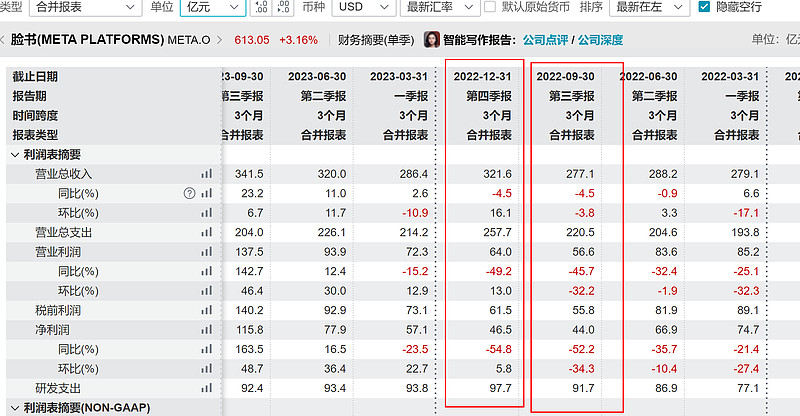Select the 2022-06-30 column header
This screenshot has height=416, width=800.
(x=648, y=77)
